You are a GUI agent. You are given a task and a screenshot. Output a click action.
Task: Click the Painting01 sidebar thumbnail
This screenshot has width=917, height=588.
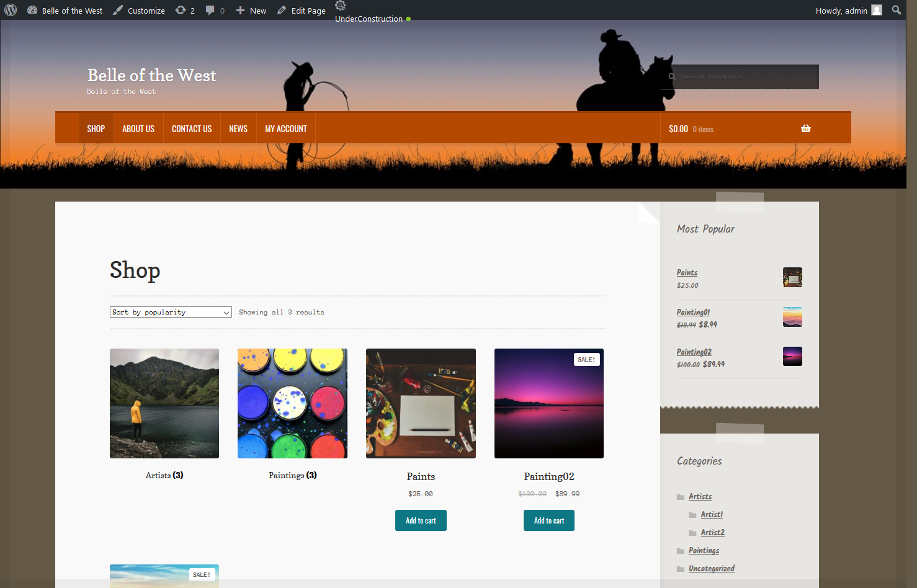(792, 317)
